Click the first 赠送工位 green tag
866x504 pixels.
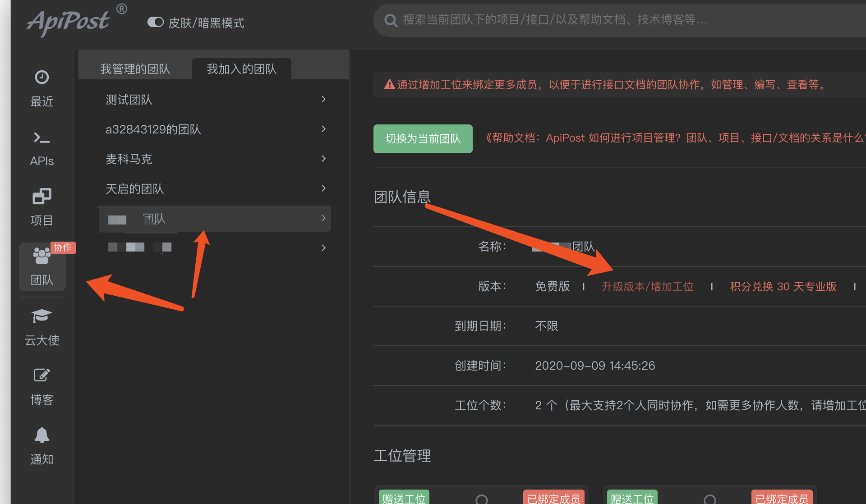(x=404, y=497)
